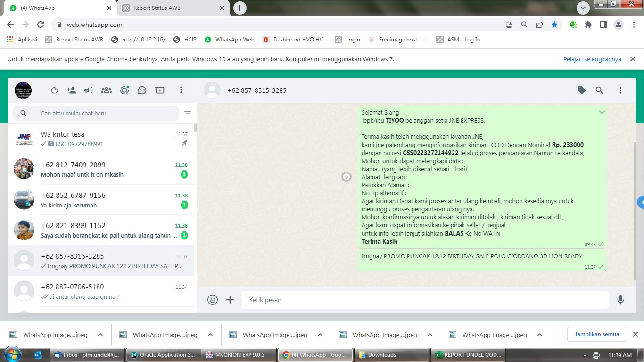Screen dimensions: 644x362
Task: Open WhatsApp Status updates icon
Action: pyautogui.click(x=54, y=90)
